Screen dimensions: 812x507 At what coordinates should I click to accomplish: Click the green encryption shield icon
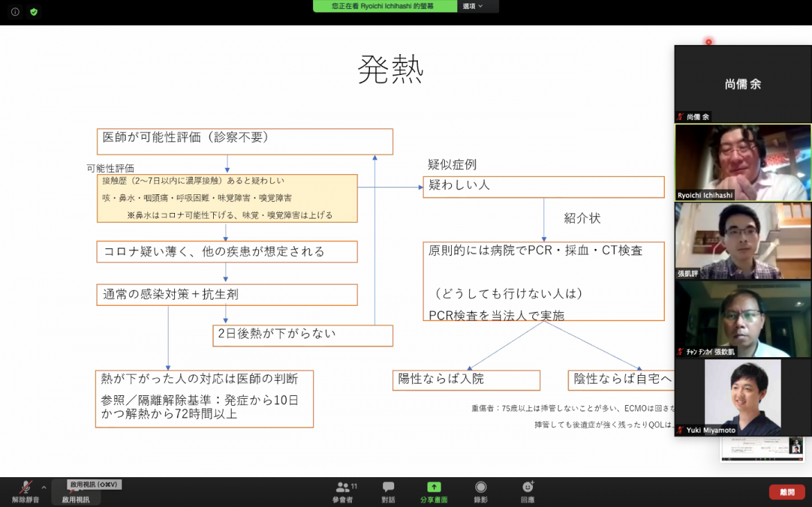(x=33, y=12)
